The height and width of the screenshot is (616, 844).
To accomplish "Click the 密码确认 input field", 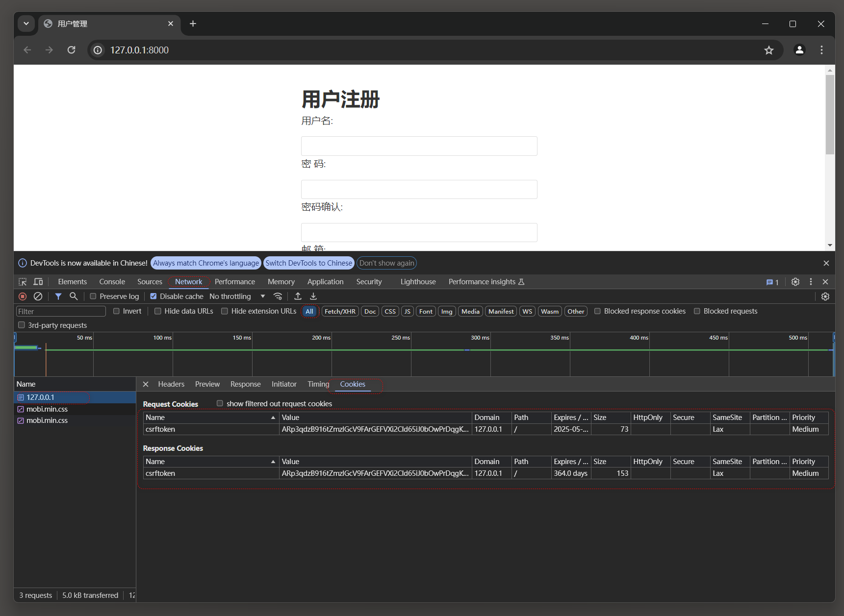I will [x=419, y=232].
